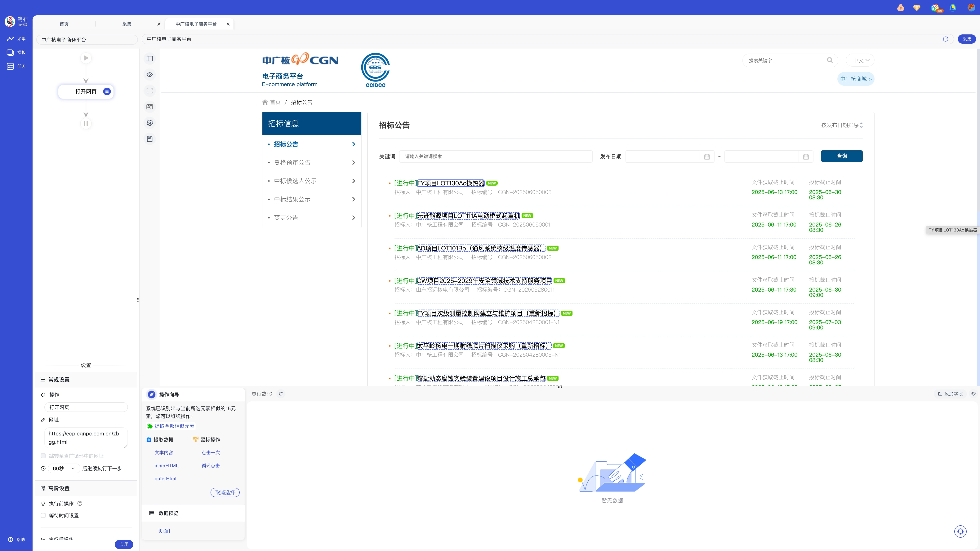Open the Beta color palette theme icon
980x551 pixels.
click(935, 8)
